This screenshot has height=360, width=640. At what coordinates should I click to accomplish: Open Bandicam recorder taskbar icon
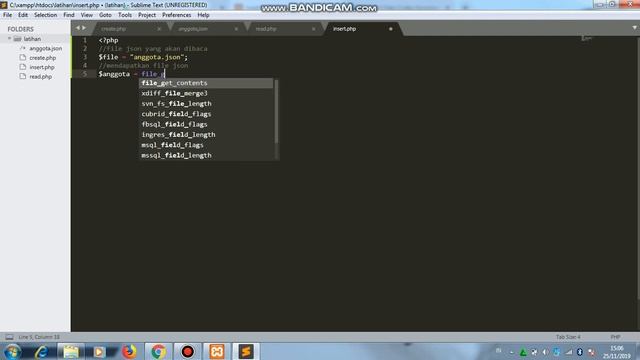(187, 351)
